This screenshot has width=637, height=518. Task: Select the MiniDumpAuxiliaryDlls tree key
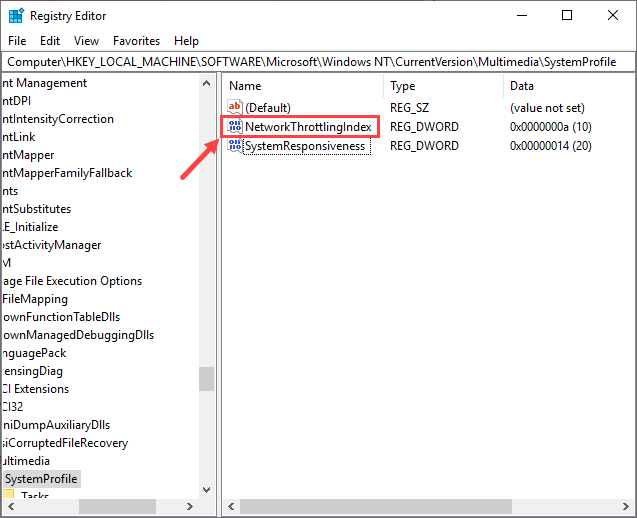[56, 425]
